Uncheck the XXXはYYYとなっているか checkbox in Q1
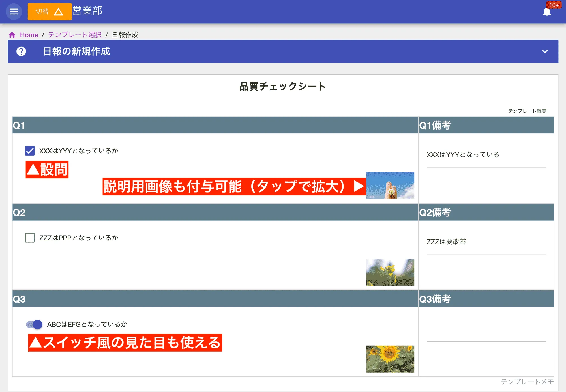566x392 pixels. tap(30, 150)
